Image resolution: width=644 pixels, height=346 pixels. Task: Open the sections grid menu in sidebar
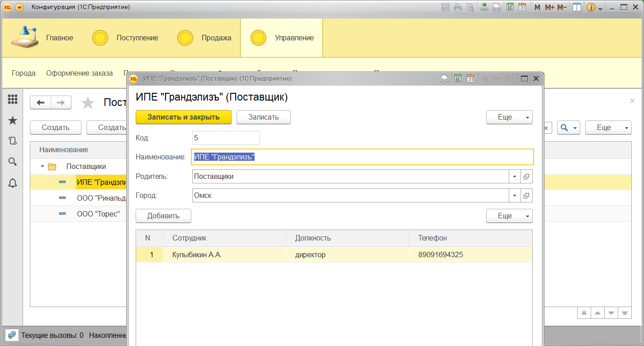point(13,99)
